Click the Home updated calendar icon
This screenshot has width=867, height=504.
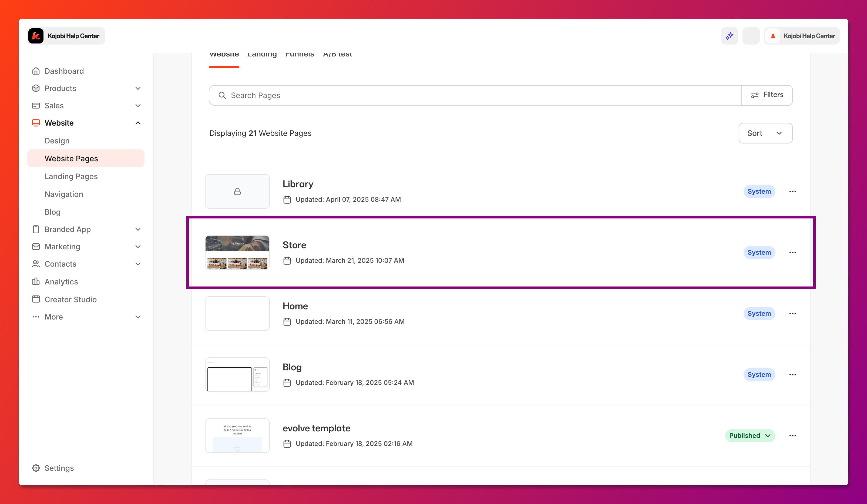coord(287,322)
